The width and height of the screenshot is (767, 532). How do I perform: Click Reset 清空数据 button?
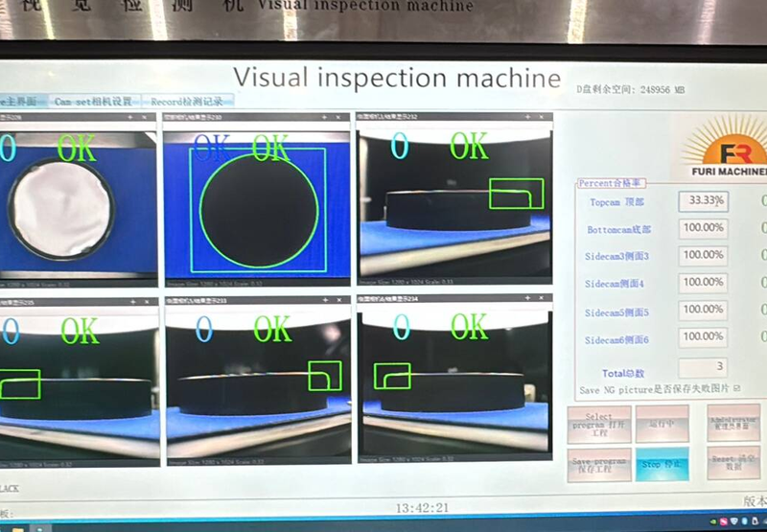click(733, 463)
